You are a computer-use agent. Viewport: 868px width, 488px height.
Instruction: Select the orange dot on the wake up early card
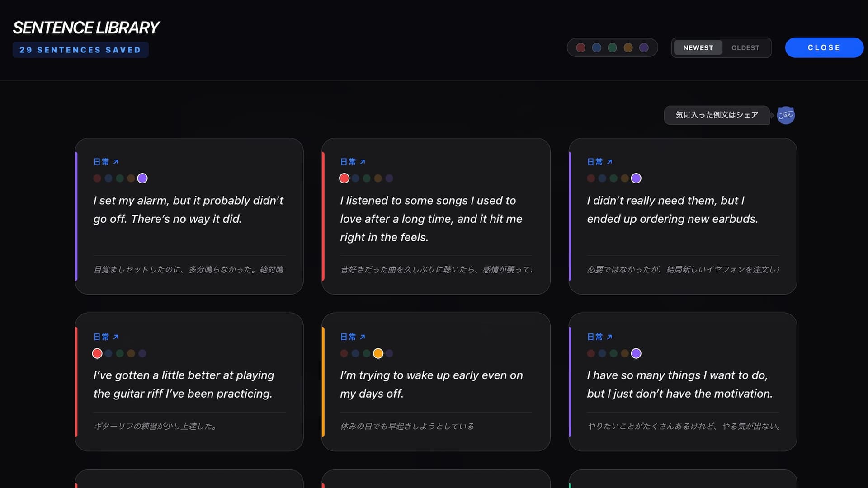(378, 353)
